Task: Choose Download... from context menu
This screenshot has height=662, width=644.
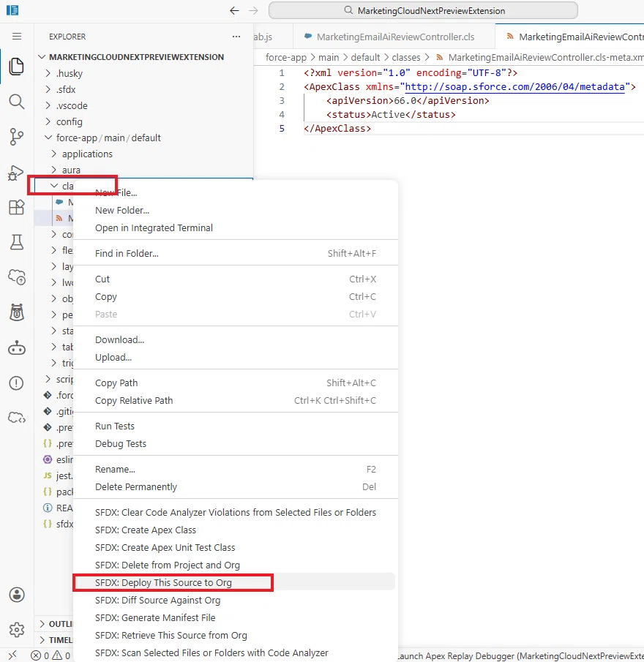Action: (236, 340)
